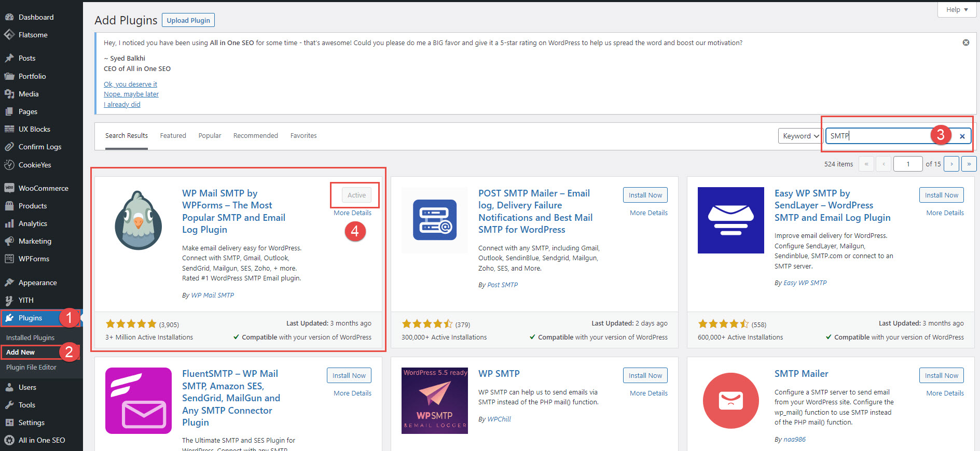Image resolution: width=980 pixels, height=451 pixels.
Task: Open the WPChill author link
Action: pyautogui.click(x=499, y=419)
